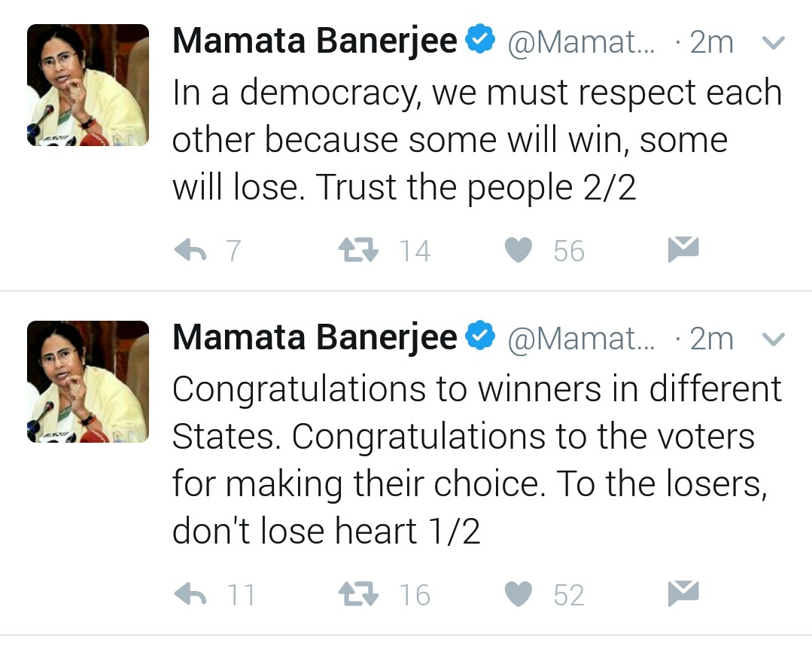
Task: Open Mamata Banerjee's name on second tweet
Action: point(315,339)
